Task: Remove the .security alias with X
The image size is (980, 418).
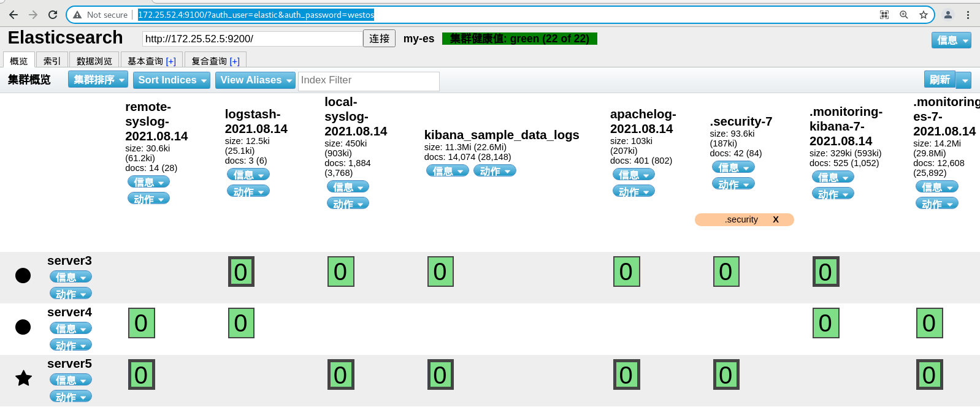Action: [776, 219]
